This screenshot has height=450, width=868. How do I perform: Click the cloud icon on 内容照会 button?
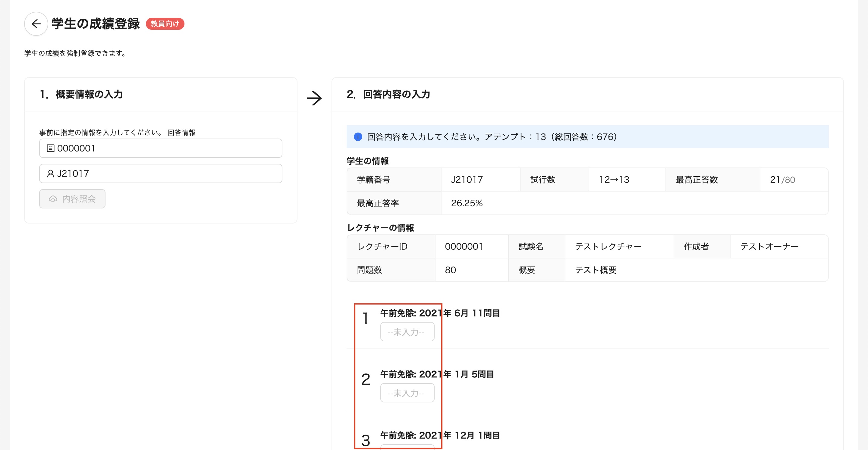pos(53,199)
